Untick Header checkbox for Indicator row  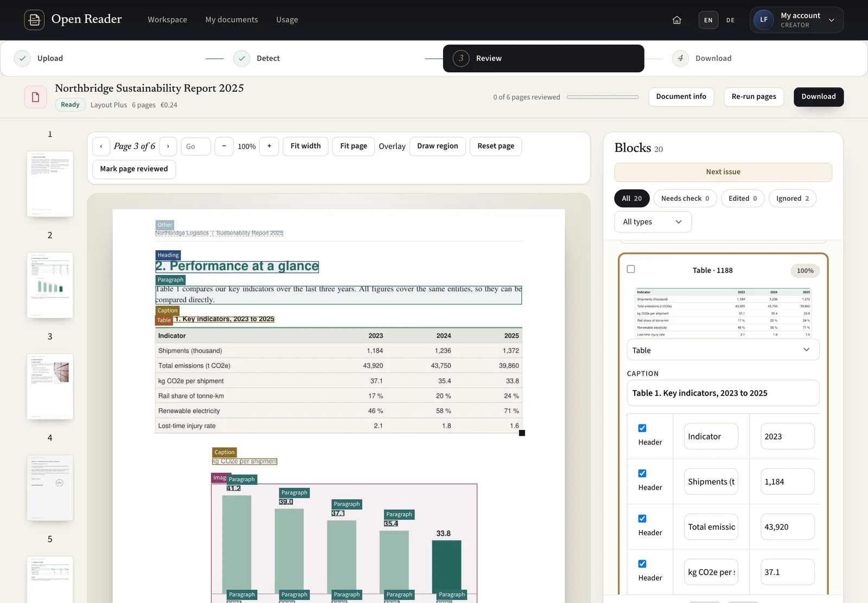(x=642, y=428)
